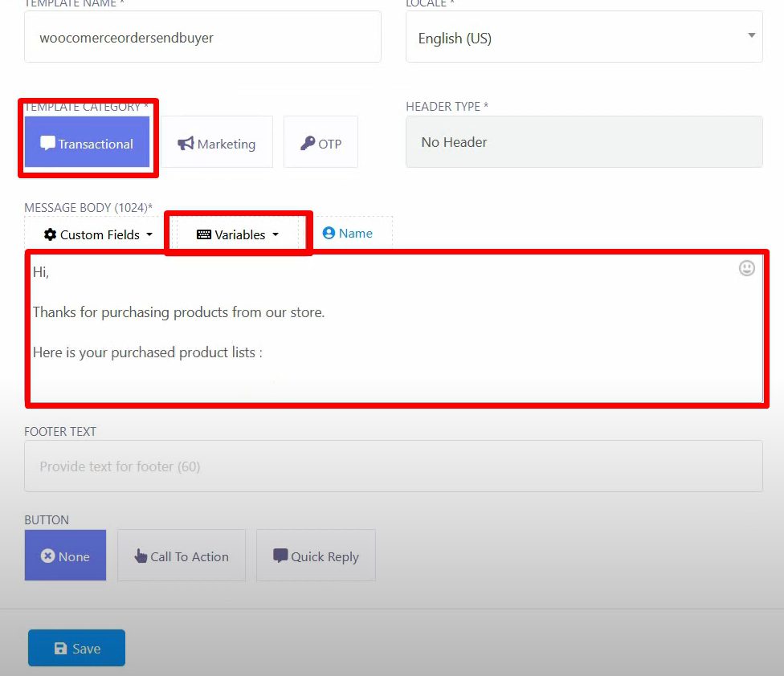784x676 pixels.
Task: Open the emoji picker smiley icon
Action: 746,268
